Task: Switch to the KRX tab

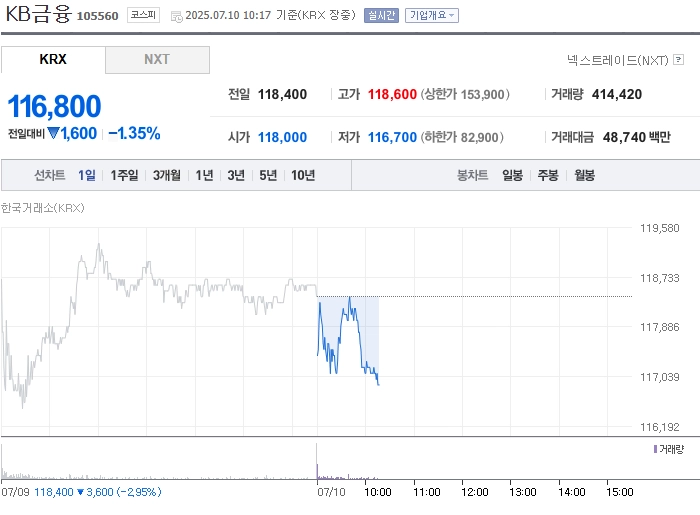Action: (x=53, y=59)
